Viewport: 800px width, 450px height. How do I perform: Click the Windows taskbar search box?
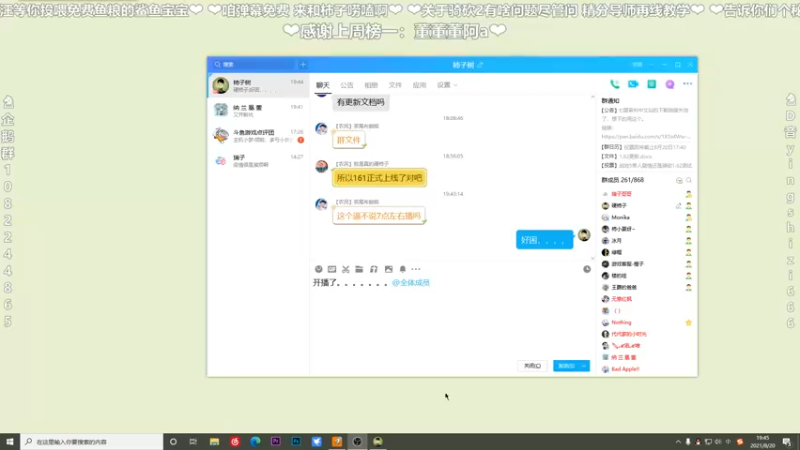(x=92, y=442)
